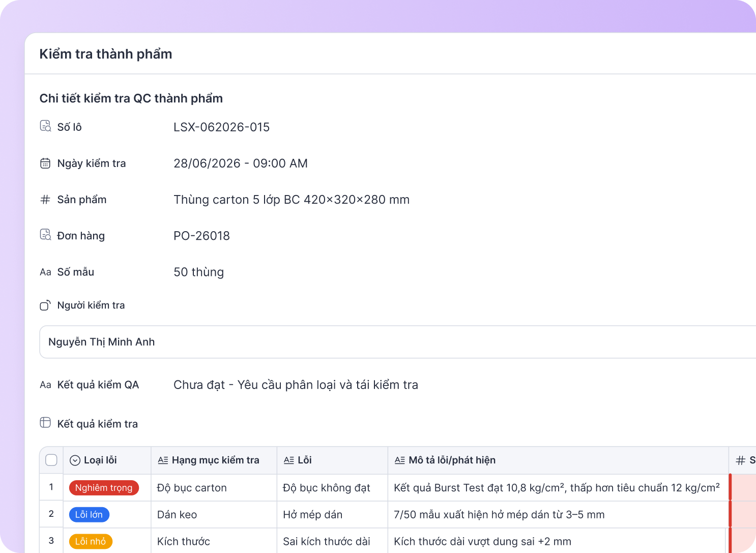Select row number 3 in the table
Viewport: 756px width, 553px height.
coord(51,541)
